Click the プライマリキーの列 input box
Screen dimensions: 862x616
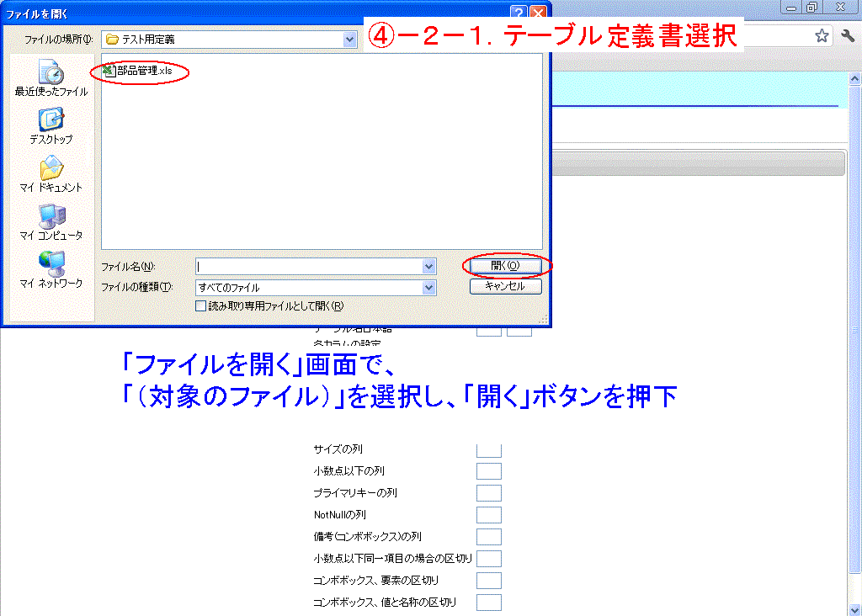coord(489,493)
